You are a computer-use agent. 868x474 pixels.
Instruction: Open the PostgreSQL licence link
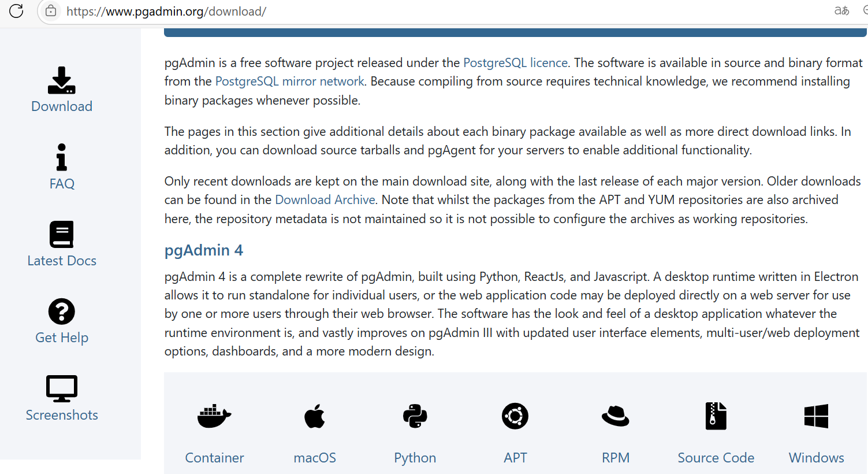[x=516, y=62]
